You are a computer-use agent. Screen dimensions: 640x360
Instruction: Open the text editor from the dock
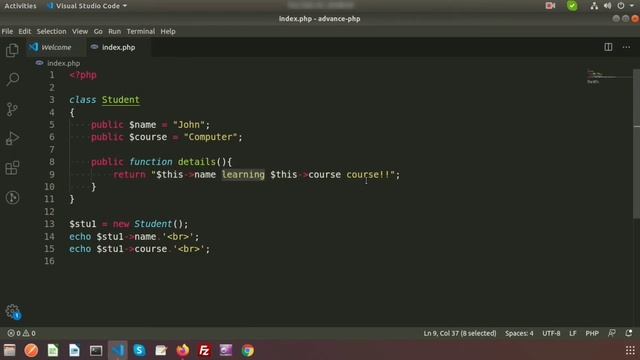(x=161, y=350)
